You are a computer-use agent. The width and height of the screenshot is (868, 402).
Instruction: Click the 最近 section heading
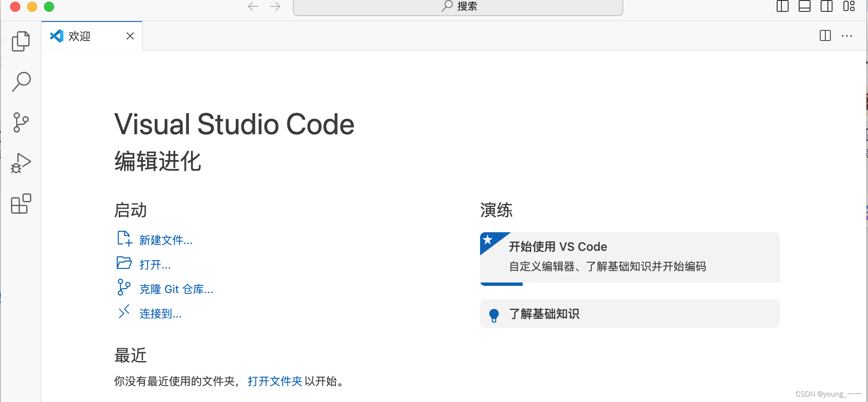pos(131,356)
